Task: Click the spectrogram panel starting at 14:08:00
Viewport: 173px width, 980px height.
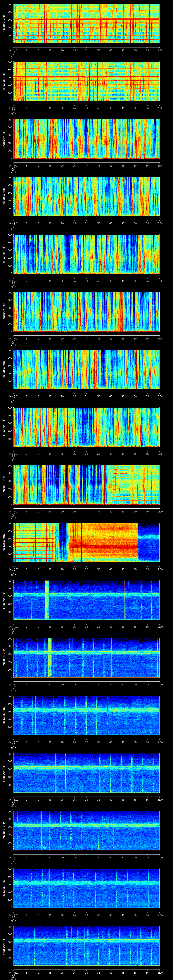Action: point(87,427)
